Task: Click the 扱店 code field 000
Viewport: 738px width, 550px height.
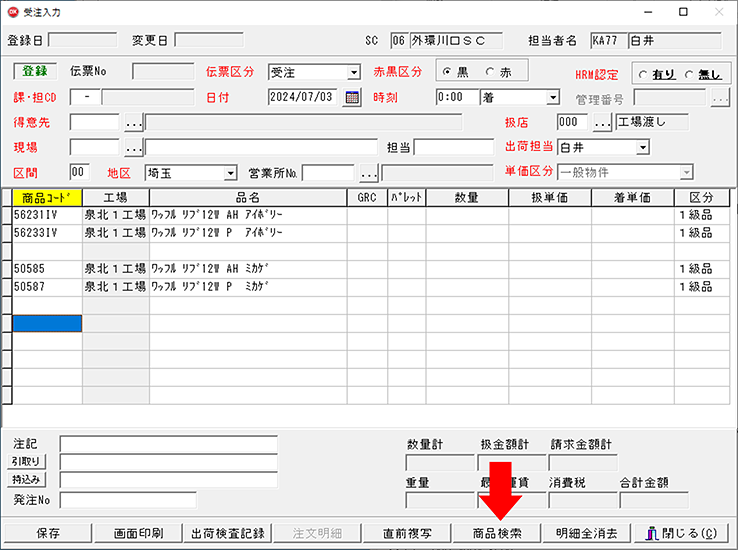Action: (572, 122)
